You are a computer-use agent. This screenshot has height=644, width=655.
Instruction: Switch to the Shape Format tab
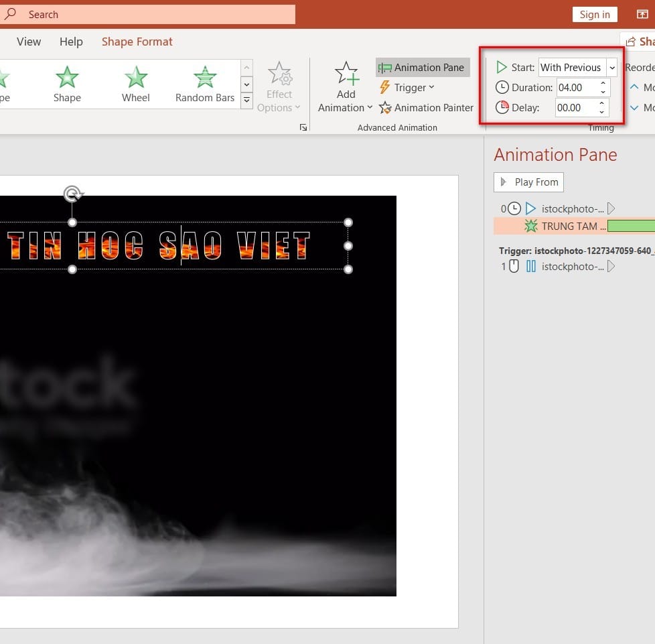pos(137,42)
